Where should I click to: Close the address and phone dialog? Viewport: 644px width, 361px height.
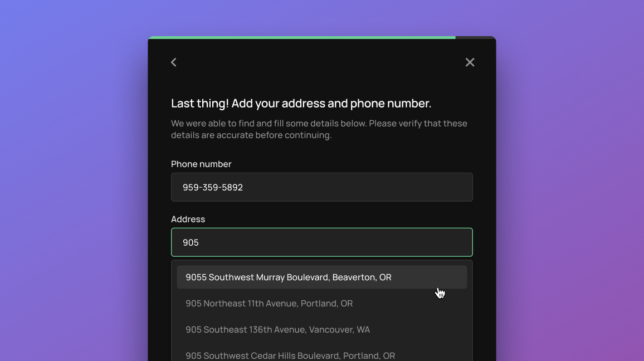pos(470,62)
